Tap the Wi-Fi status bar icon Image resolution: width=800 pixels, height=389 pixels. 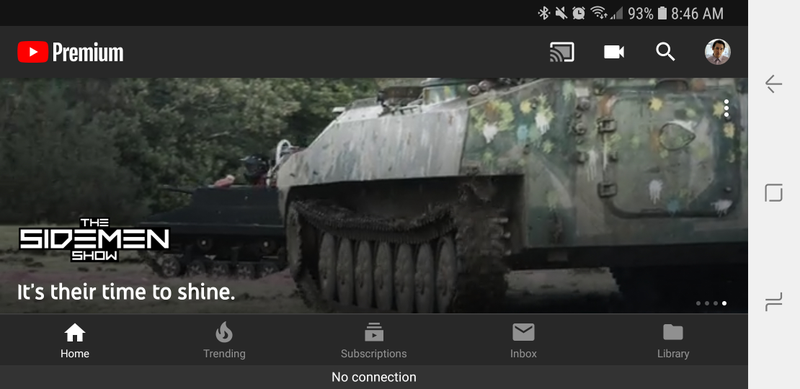coord(598,13)
